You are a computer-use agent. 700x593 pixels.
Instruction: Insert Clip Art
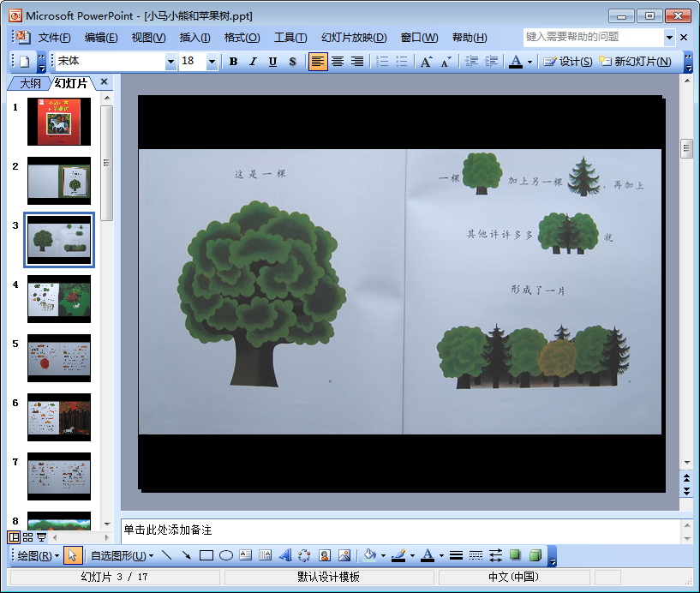tap(325, 555)
